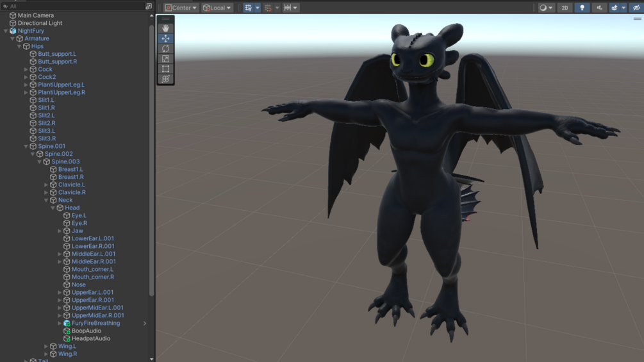Select FuryFireBreathing prefab icon
Image resolution: width=644 pixels, height=362 pixels.
[67, 324]
